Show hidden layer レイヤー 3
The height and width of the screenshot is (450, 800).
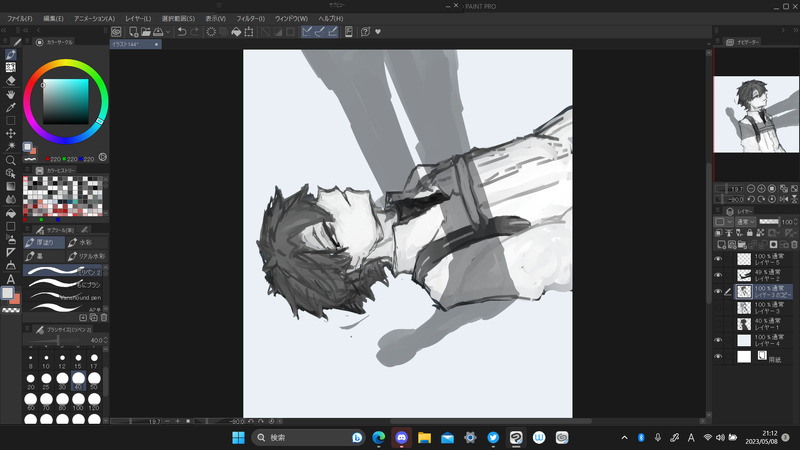click(718, 308)
